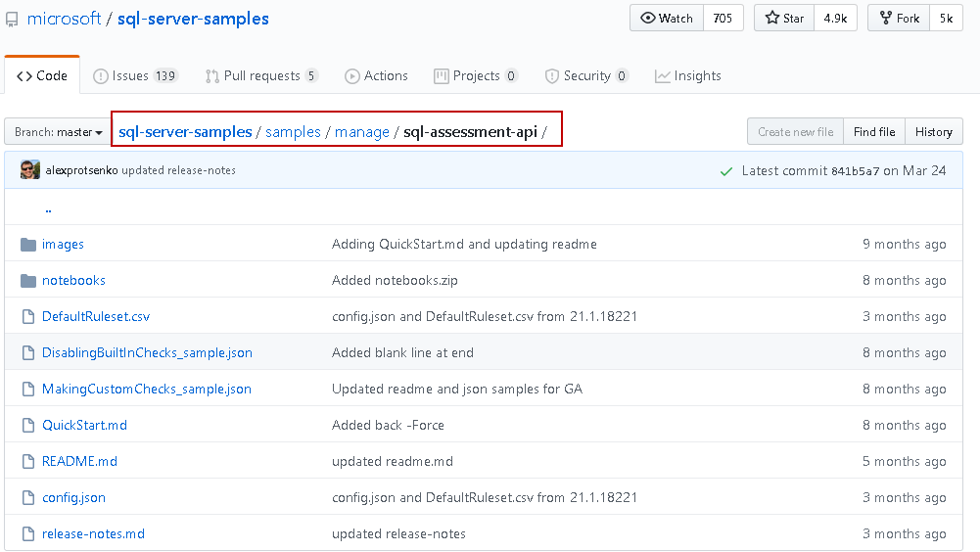Click alexprotsenko's avatar image
The width and height of the screenshot is (980, 552).
pos(30,170)
